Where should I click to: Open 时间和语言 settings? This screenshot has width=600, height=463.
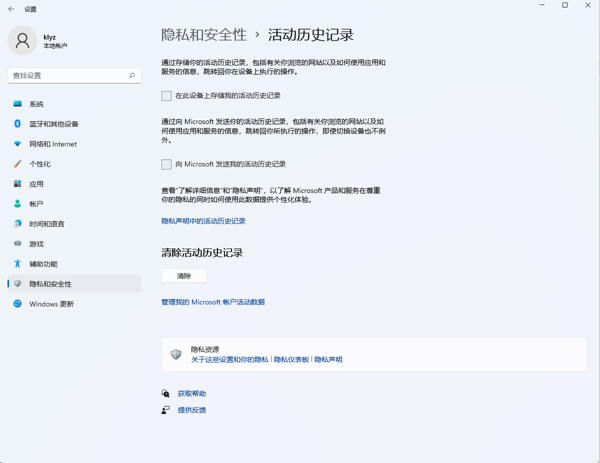(74, 223)
